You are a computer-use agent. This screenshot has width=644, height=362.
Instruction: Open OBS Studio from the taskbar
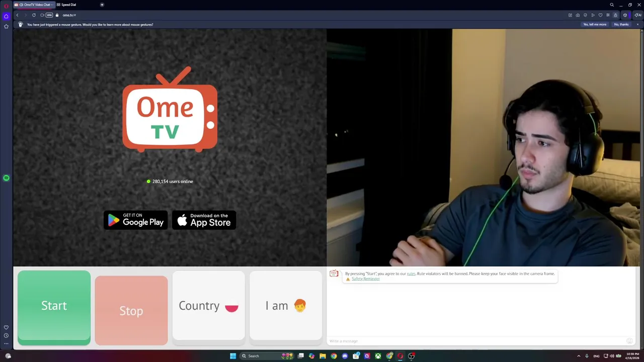411,356
